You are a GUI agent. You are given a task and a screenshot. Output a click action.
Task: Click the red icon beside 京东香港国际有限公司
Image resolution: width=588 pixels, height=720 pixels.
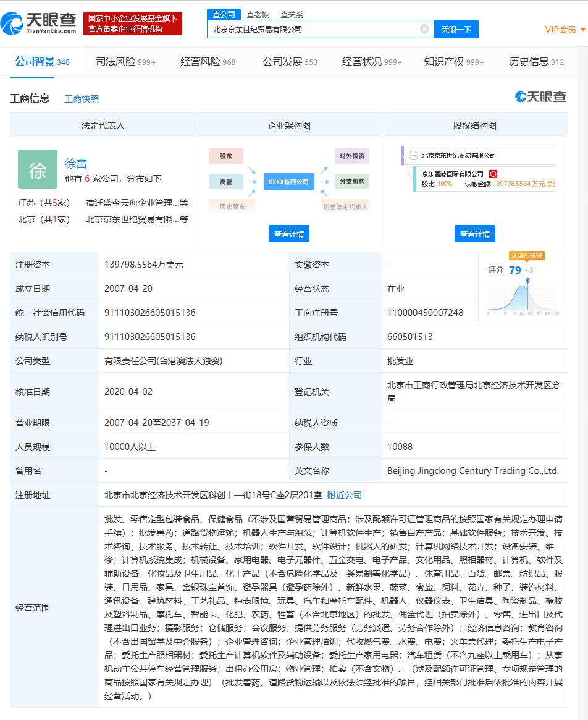[x=493, y=174]
